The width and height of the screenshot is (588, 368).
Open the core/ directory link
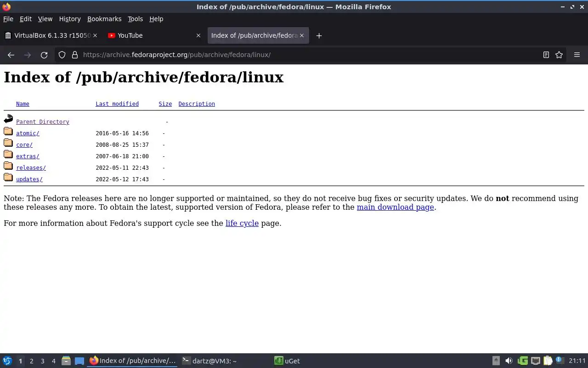[x=24, y=145]
